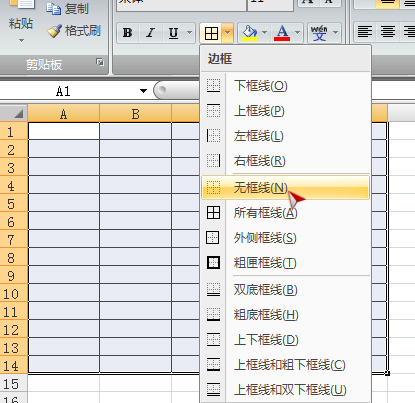Viewport: 415px width, 403px height.
Task: Open fill color dropdown arrow
Action: (265, 33)
